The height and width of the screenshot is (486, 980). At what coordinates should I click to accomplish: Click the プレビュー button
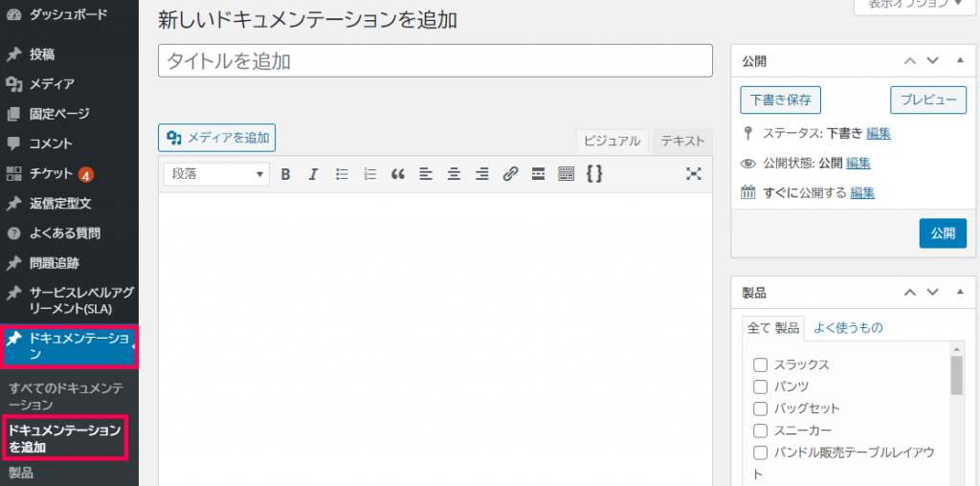click(x=928, y=99)
